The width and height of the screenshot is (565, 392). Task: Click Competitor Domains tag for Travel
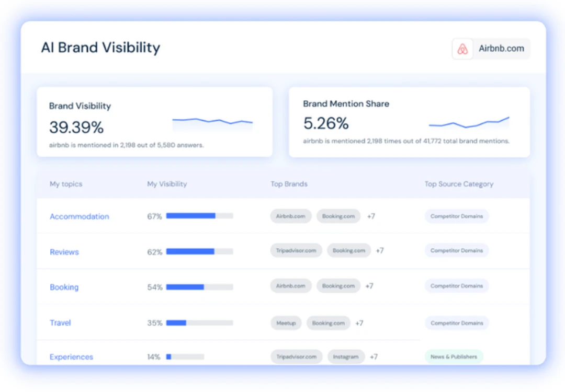[457, 323]
